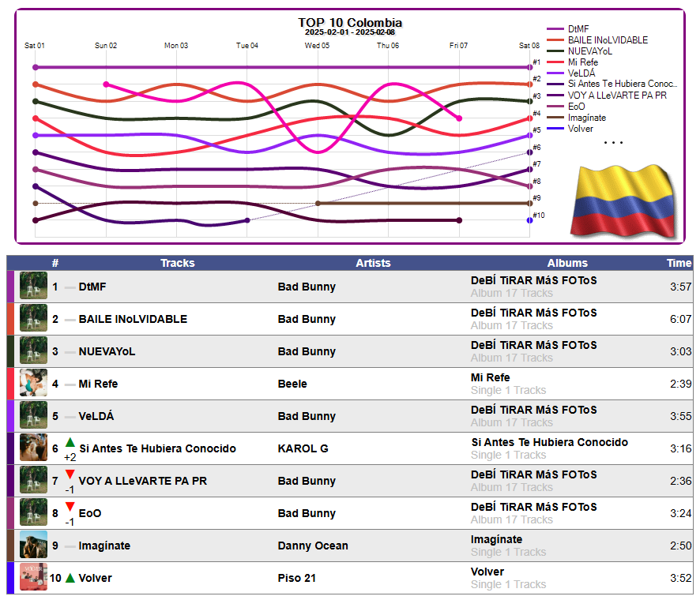Select VOY A LLeVARTE PA PR legend entry
The width and height of the screenshot is (700, 600).
click(x=607, y=96)
